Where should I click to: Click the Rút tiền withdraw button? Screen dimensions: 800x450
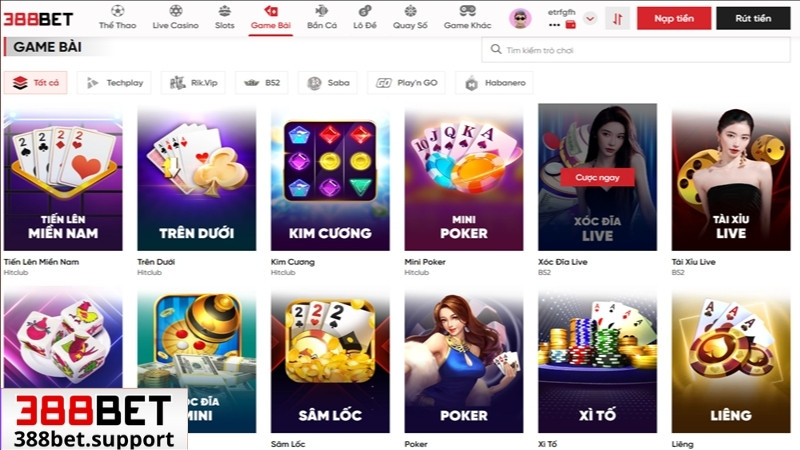[x=753, y=18]
